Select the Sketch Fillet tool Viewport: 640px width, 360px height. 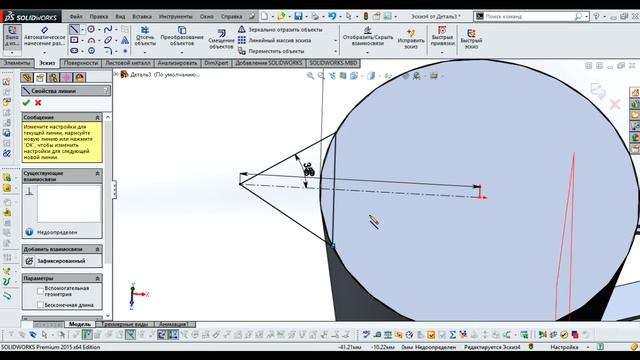coord(108,51)
